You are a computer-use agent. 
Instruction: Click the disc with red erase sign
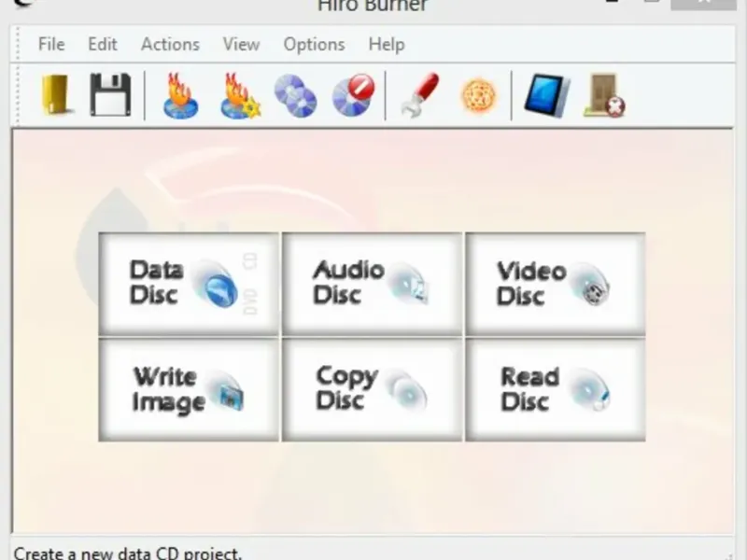click(x=354, y=95)
